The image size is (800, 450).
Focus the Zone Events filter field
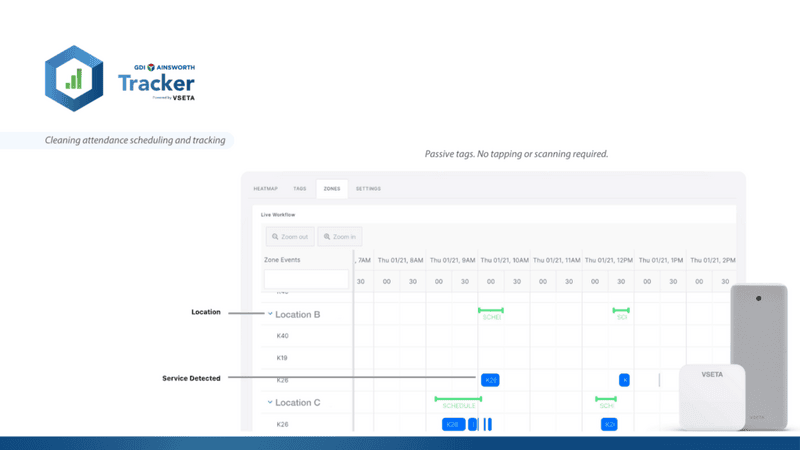306,279
